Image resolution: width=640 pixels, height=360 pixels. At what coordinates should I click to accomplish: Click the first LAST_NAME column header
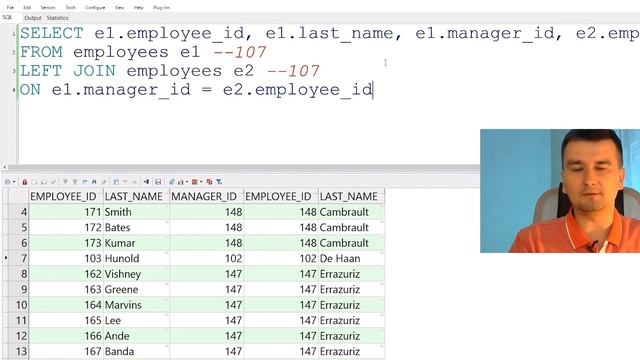tap(136, 196)
